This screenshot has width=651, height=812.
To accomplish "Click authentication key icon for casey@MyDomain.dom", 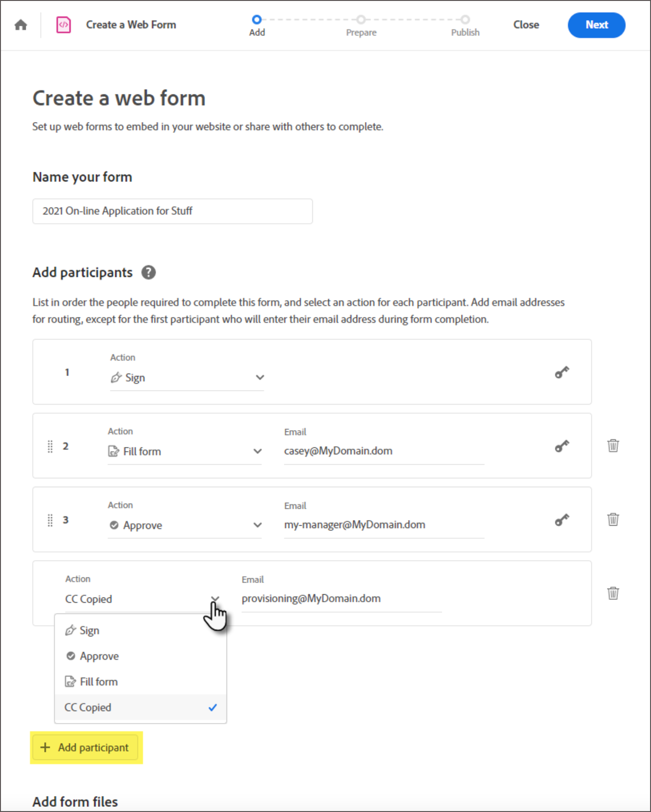I will pyautogui.click(x=562, y=446).
